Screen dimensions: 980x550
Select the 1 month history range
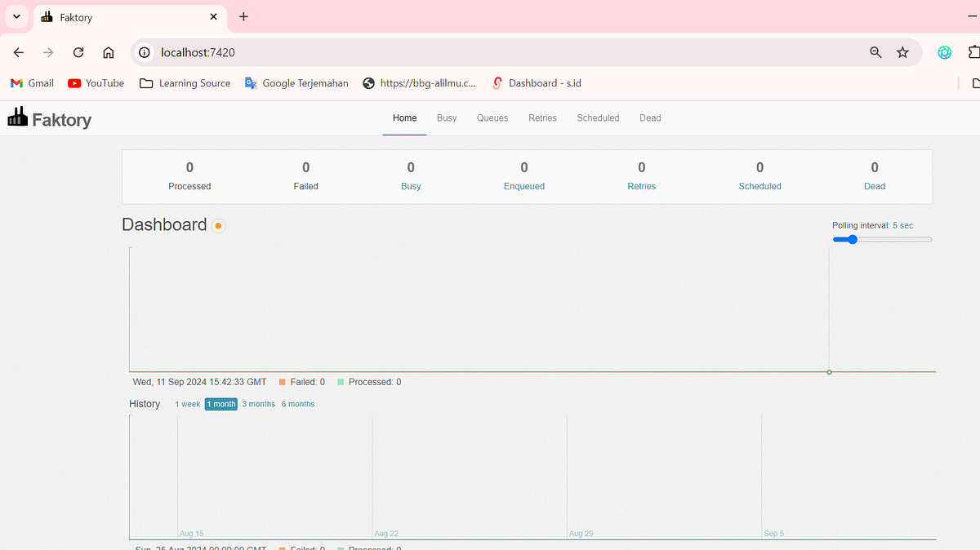(221, 404)
